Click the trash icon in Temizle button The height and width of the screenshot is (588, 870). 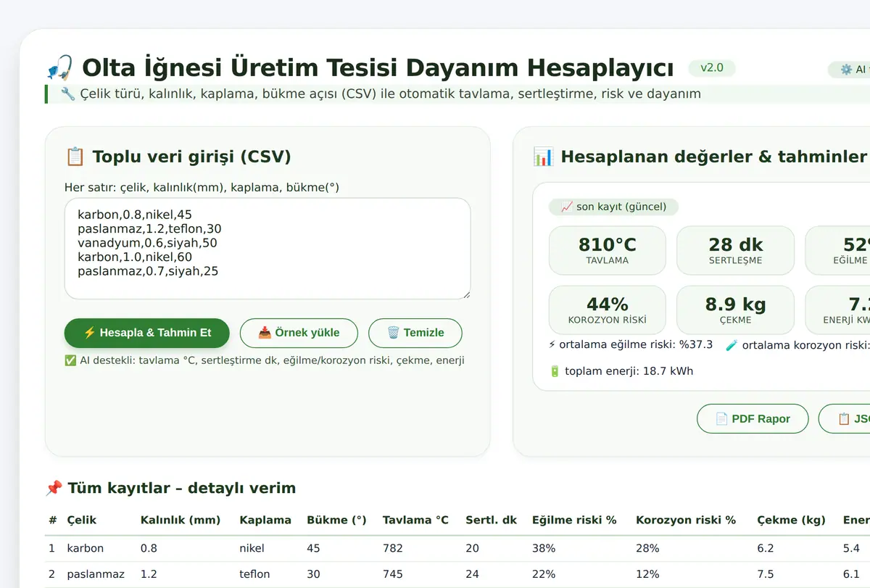(393, 333)
